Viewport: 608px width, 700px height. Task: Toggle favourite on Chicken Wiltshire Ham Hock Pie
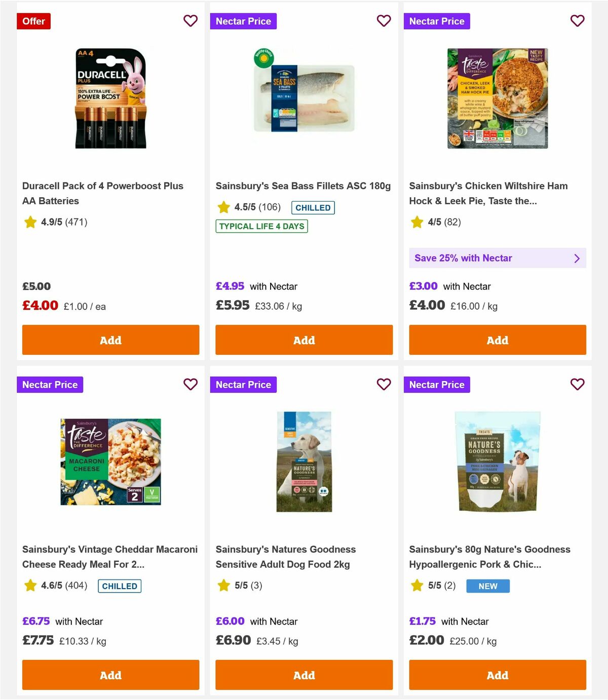(x=577, y=21)
